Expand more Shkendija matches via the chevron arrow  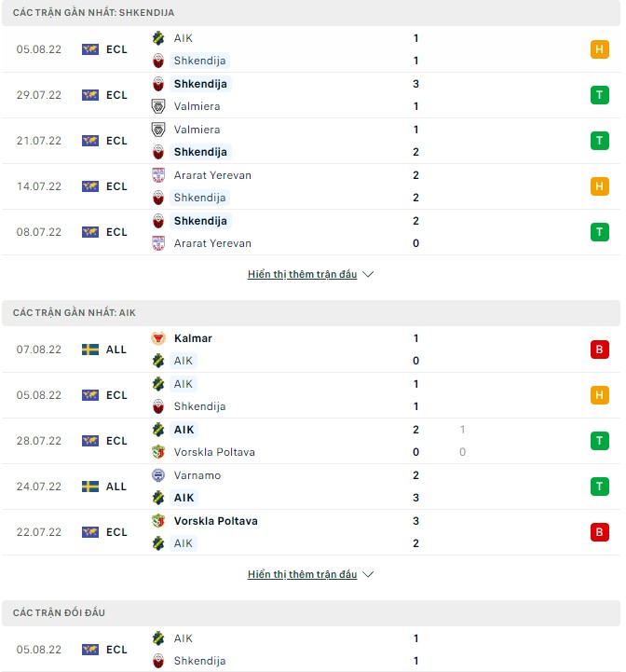(368, 275)
